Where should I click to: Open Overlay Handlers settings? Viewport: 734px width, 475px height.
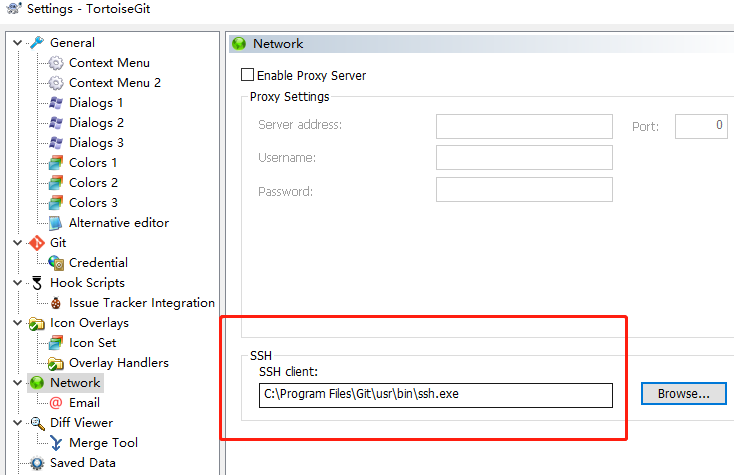119,363
